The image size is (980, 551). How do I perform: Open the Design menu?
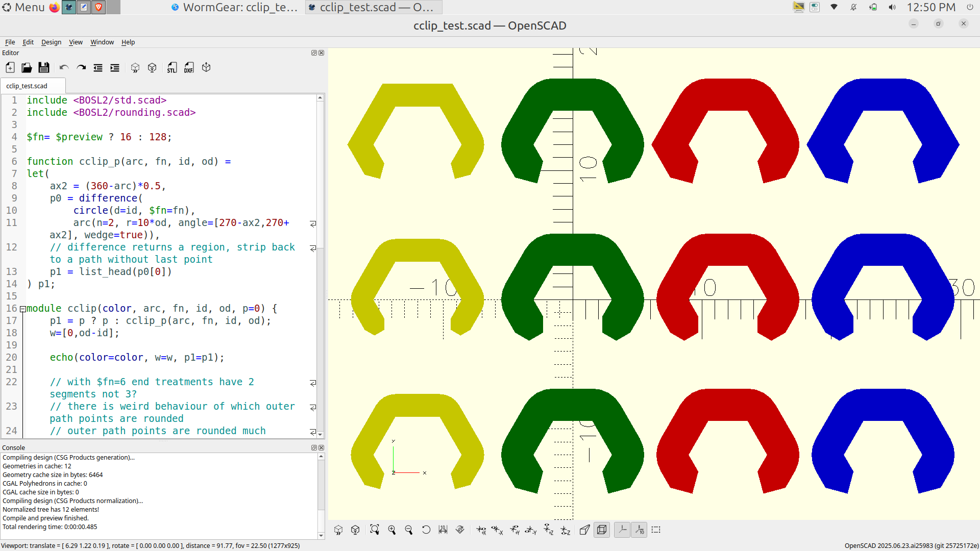tap(51, 42)
